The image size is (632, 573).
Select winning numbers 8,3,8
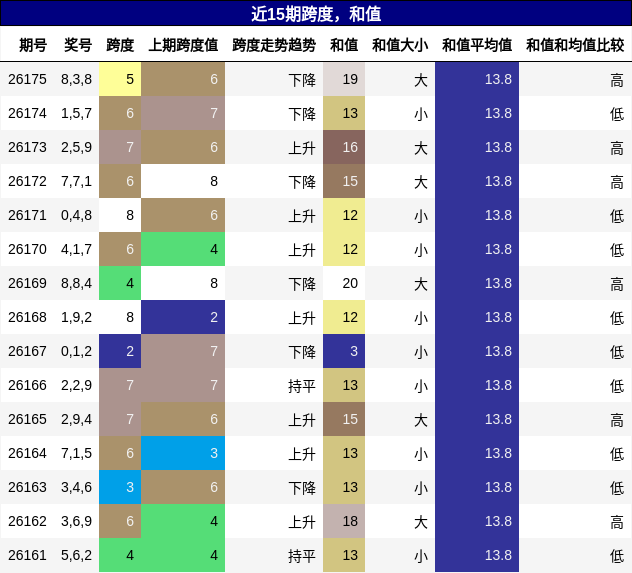point(77,79)
